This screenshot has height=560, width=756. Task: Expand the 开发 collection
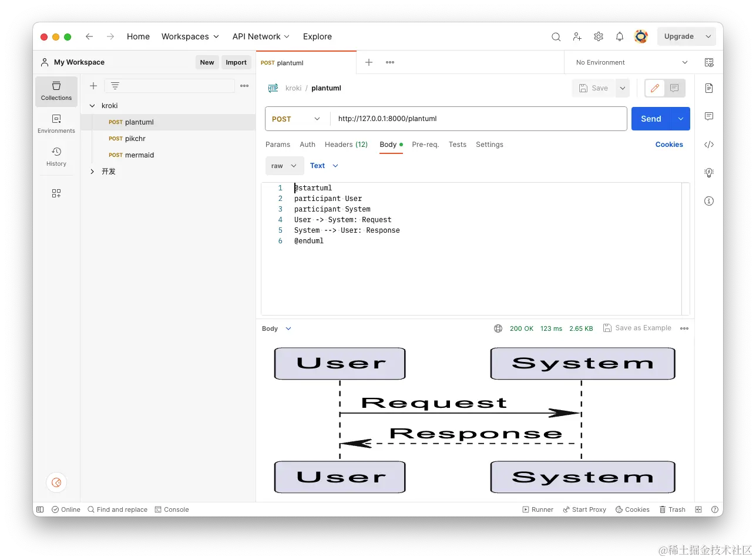tap(92, 172)
